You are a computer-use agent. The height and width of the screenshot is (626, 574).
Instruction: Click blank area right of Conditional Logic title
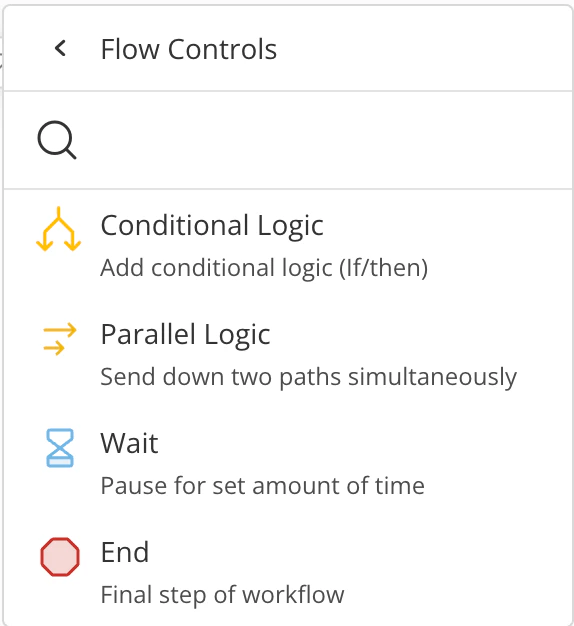(439, 226)
